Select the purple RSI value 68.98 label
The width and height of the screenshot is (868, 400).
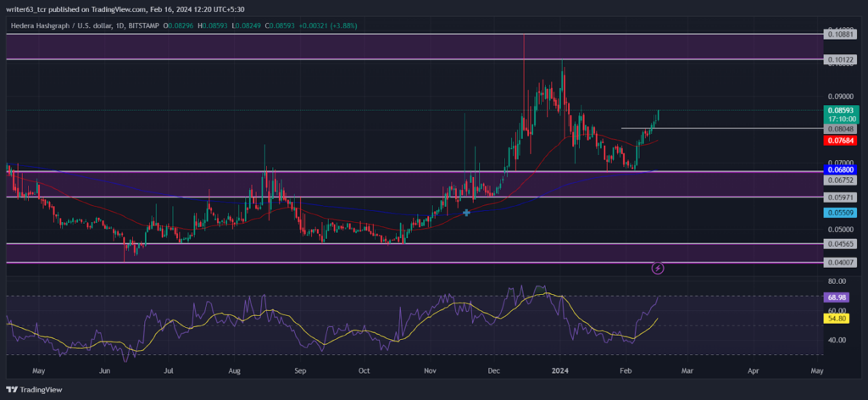tap(836, 297)
